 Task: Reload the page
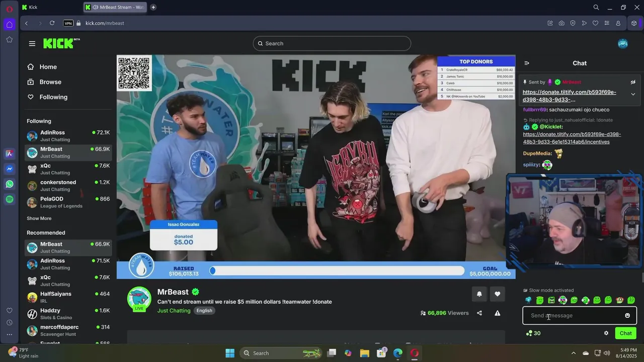coord(52,23)
